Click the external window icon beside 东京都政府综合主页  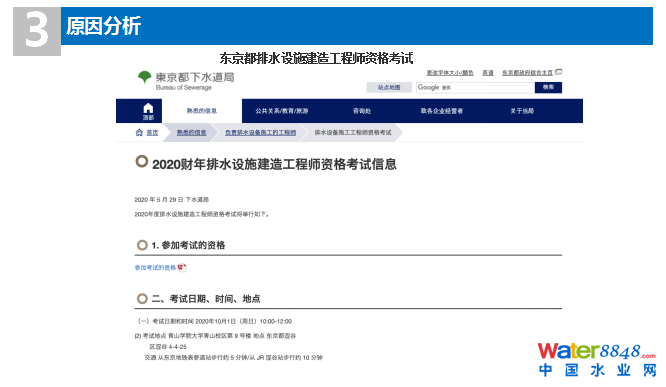coord(559,72)
